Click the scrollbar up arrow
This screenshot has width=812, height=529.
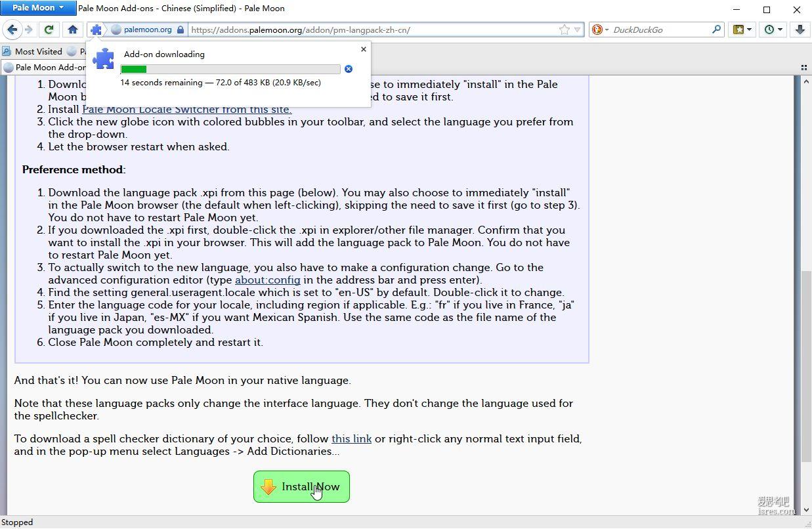807,81
